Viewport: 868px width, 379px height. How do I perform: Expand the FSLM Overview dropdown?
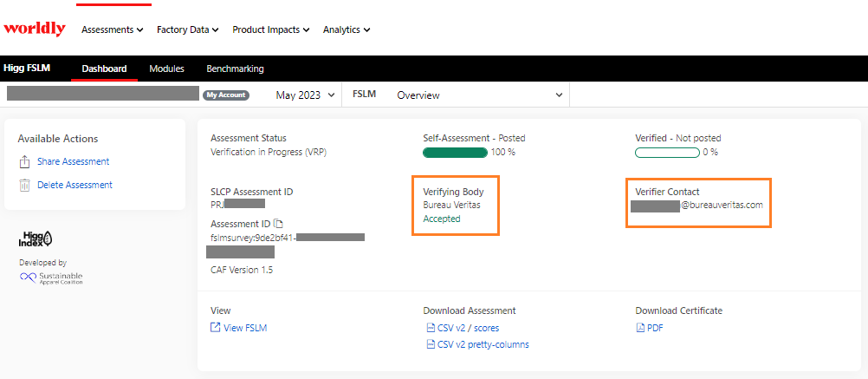[x=479, y=95]
